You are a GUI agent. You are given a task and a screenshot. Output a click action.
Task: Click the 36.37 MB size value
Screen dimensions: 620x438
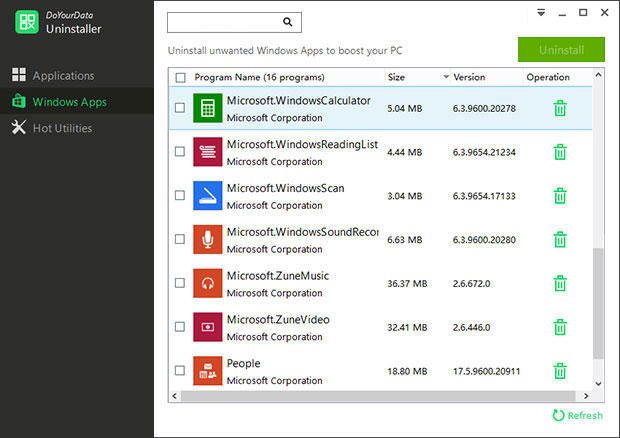407,283
